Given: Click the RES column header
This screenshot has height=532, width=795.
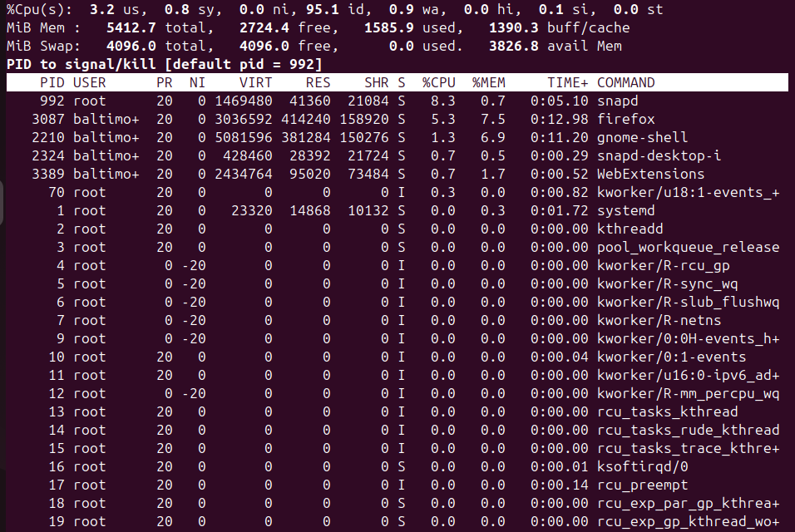Looking at the screenshot, I should (318, 82).
